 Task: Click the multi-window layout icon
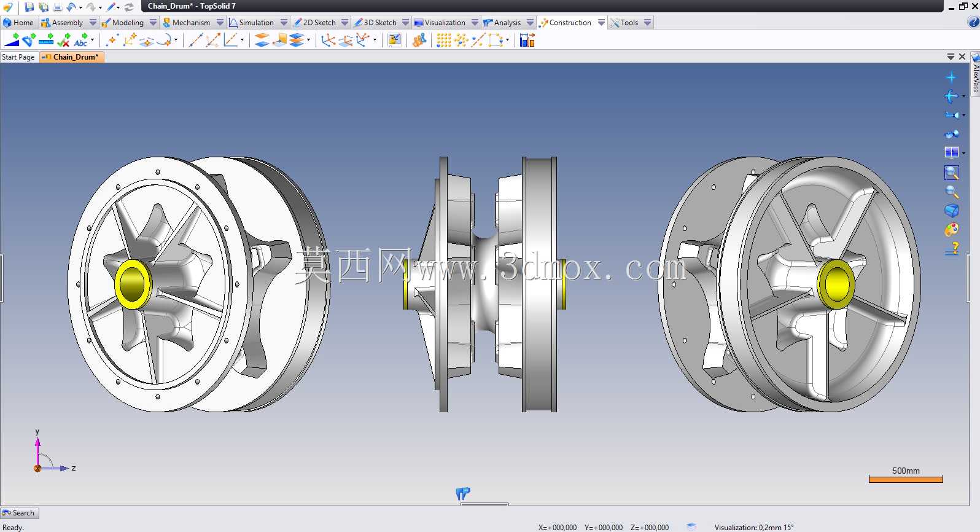point(952,152)
